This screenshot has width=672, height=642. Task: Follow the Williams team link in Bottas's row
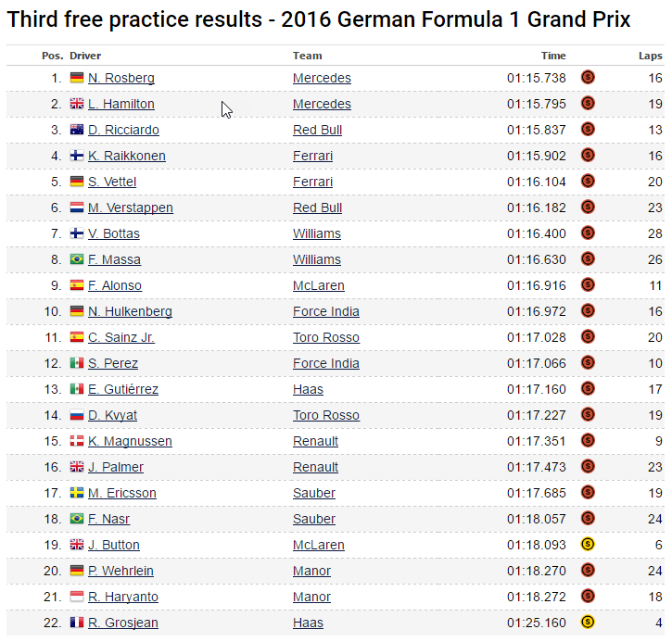(317, 233)
